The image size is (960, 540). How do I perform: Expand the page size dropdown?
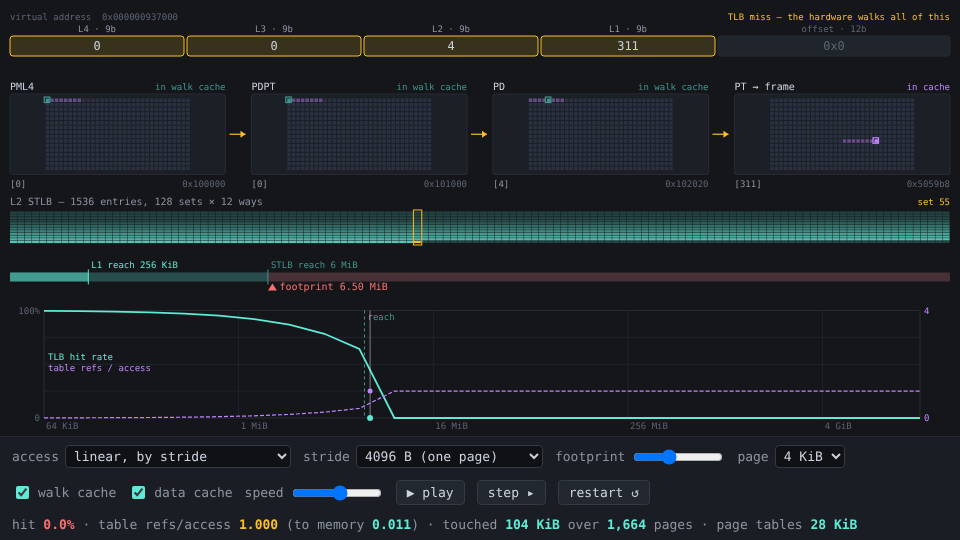click(809, 457)
